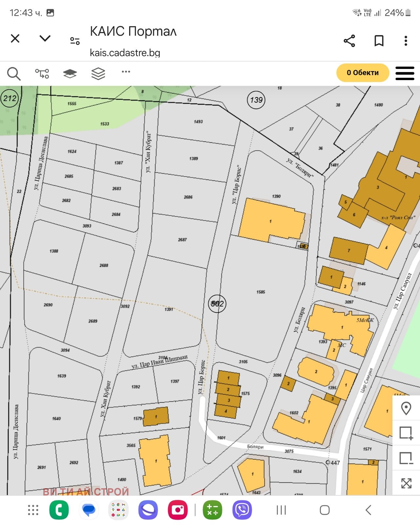Open the hamburger main menu
Viewport: 420px width, 525px height.
tap(405, 73)
